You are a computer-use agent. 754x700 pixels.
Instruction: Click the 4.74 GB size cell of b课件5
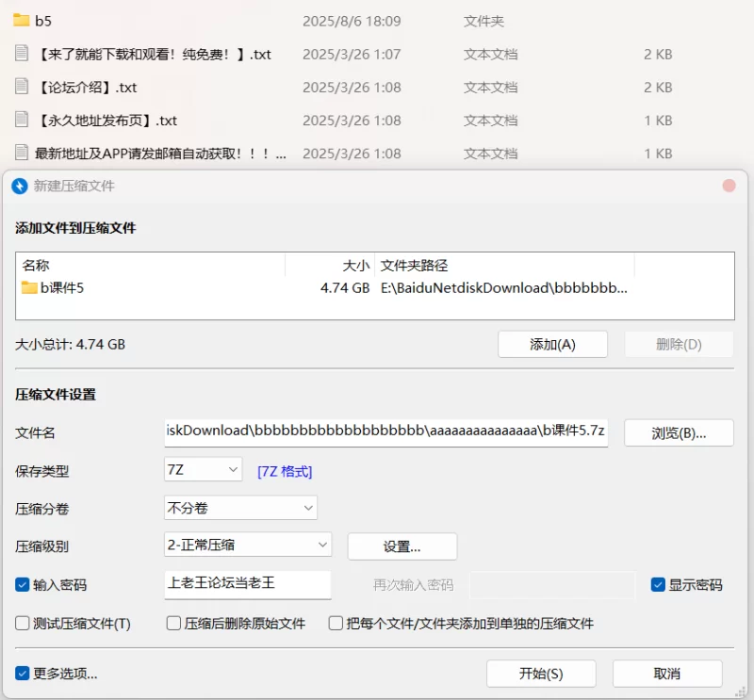(x=345, y=287)
